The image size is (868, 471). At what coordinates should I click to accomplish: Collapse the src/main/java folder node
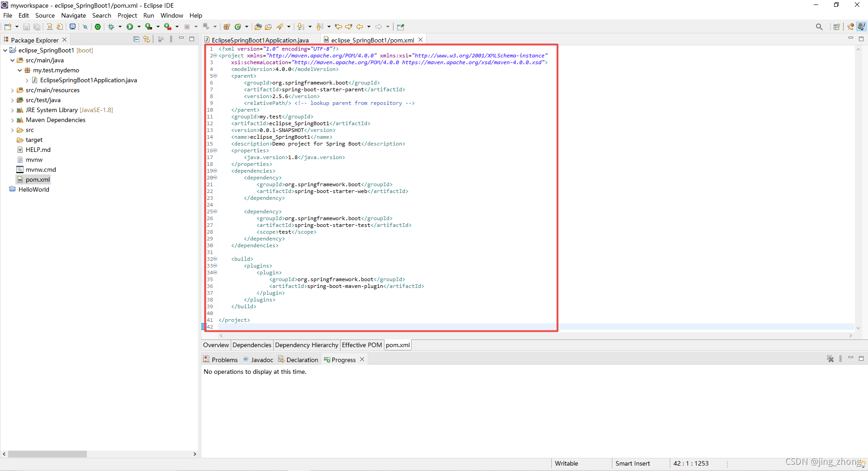[x=12, y=60]
